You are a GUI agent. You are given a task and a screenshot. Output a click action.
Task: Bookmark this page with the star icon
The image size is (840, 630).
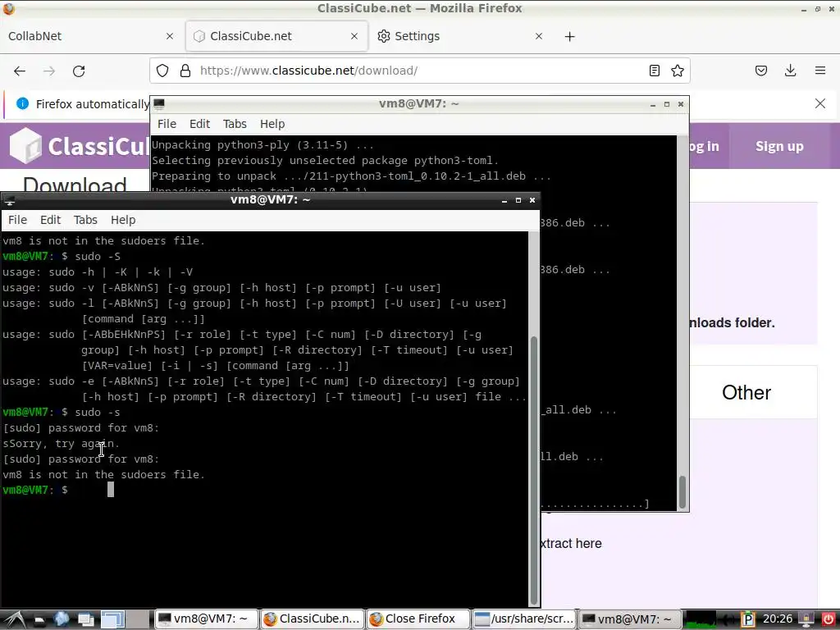coord(677,71)
